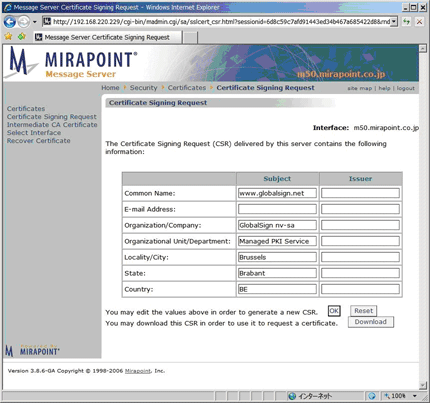
Task: Click the Issuer State field
Action: pos(360,273)
